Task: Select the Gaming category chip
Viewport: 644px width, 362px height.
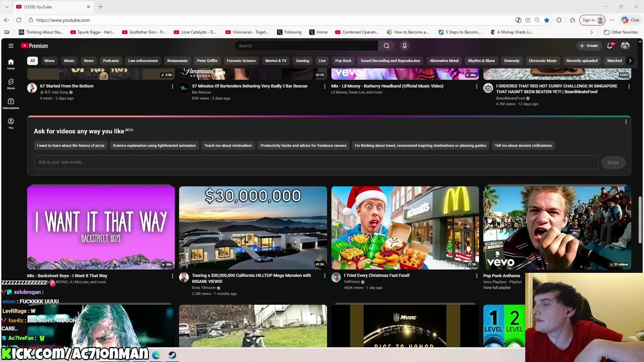Action: pyautogui.click(x=302, y=61)
